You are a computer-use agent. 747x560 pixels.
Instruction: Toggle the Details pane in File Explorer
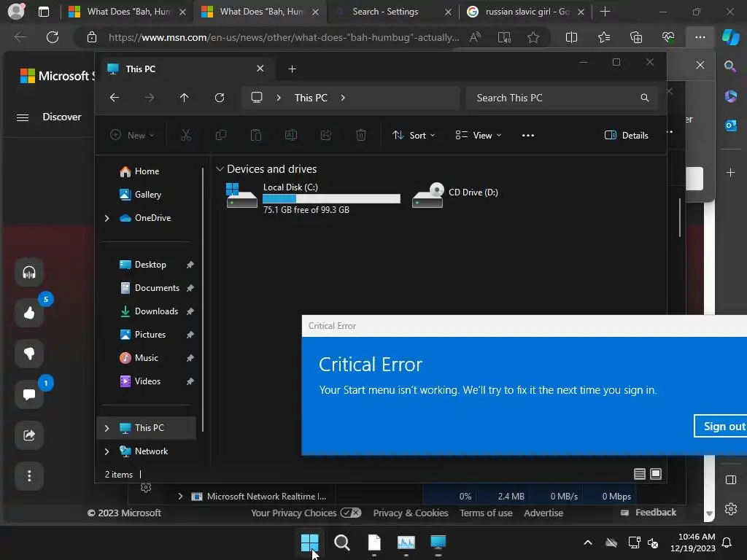tap(626, 135)
